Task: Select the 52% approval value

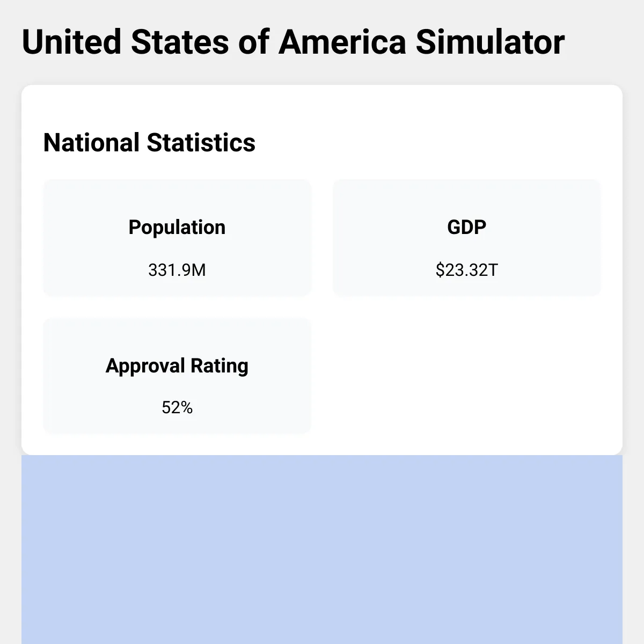Action: pyautogui.click(x=177, y=408)
